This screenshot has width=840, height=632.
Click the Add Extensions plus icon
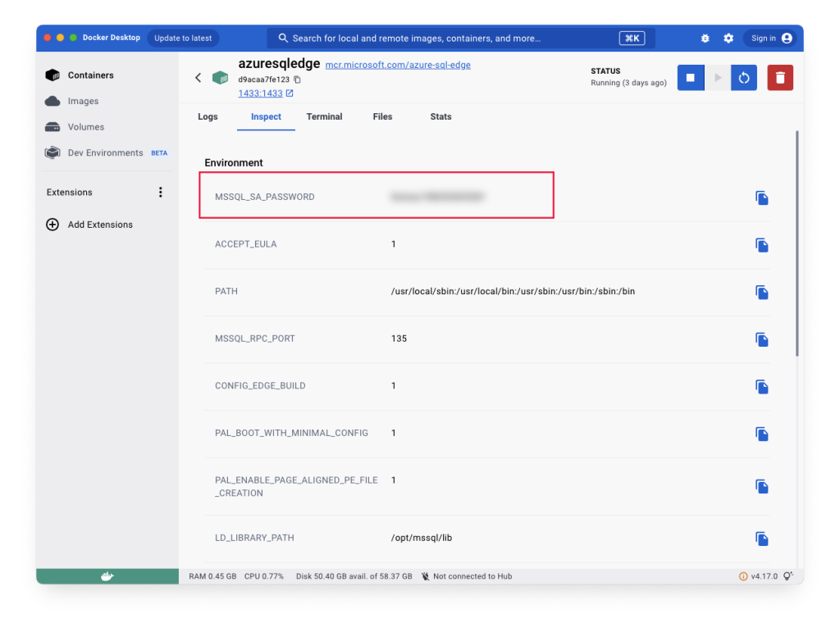pyautogui.click(x=52, y=225)
